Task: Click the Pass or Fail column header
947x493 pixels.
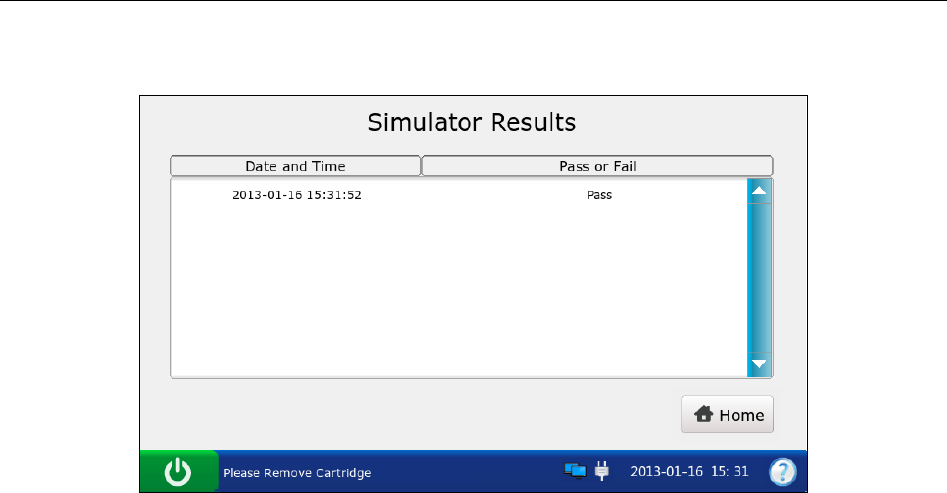Action: [x=597, y=166]
